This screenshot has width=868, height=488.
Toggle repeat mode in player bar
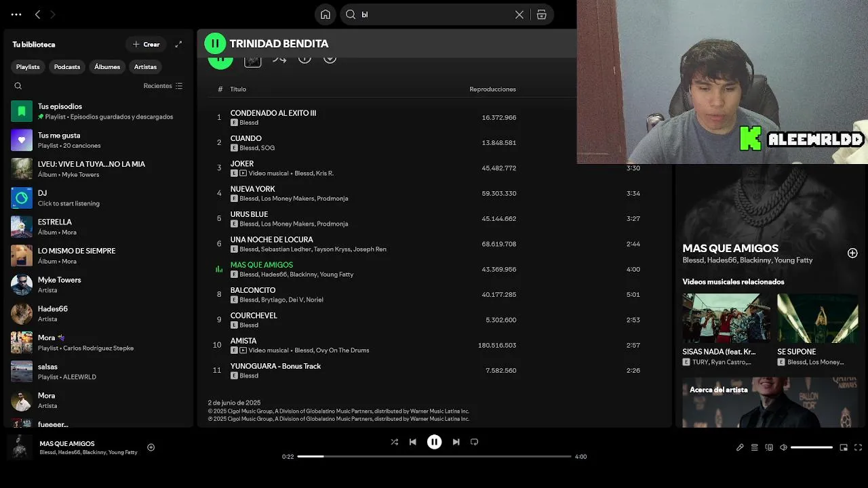pos(474,442)
